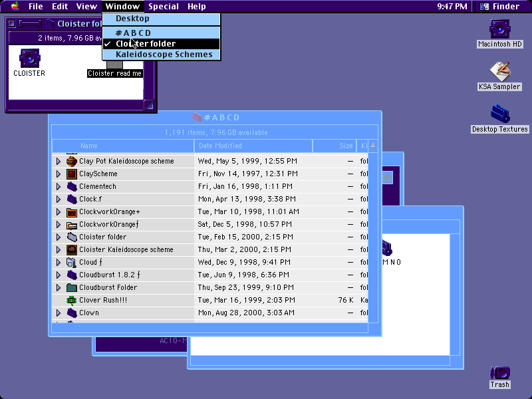Sort list by Size column header

[334, 146]
